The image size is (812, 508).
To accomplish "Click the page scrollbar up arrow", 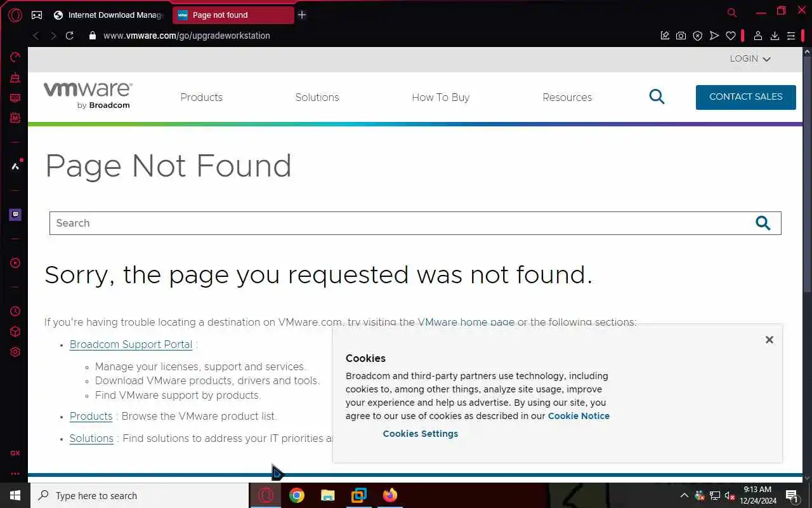I will tap(807, 51).
